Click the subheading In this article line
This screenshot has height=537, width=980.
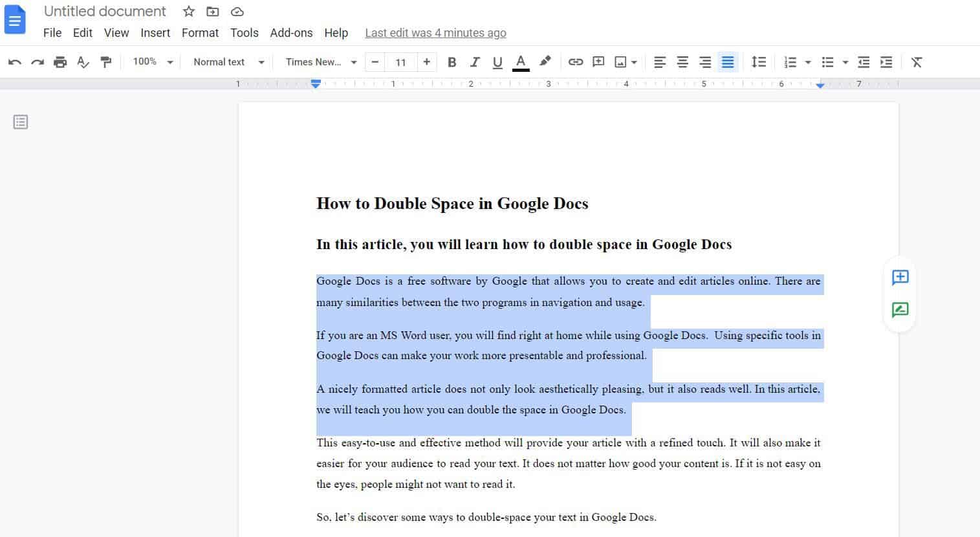tap(524, 245)
